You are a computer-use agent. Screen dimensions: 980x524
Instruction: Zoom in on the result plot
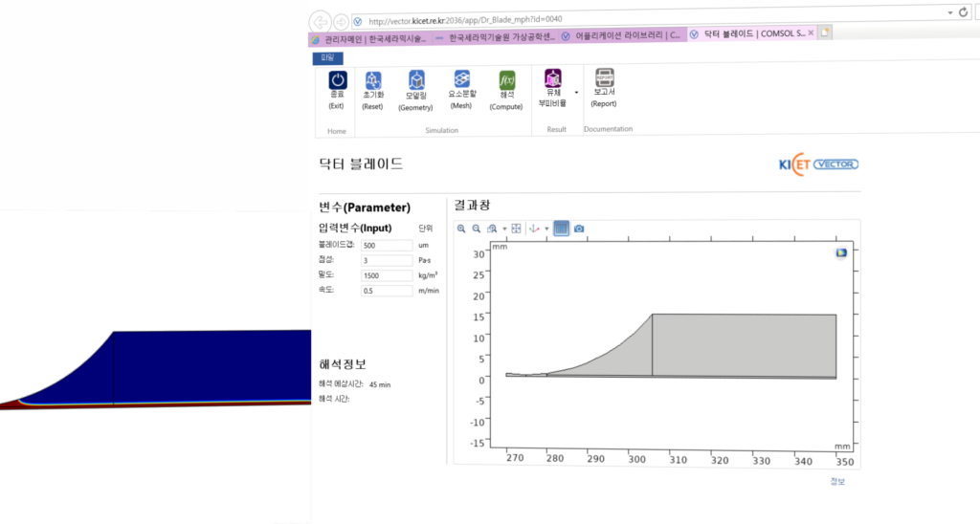point(461,229)
